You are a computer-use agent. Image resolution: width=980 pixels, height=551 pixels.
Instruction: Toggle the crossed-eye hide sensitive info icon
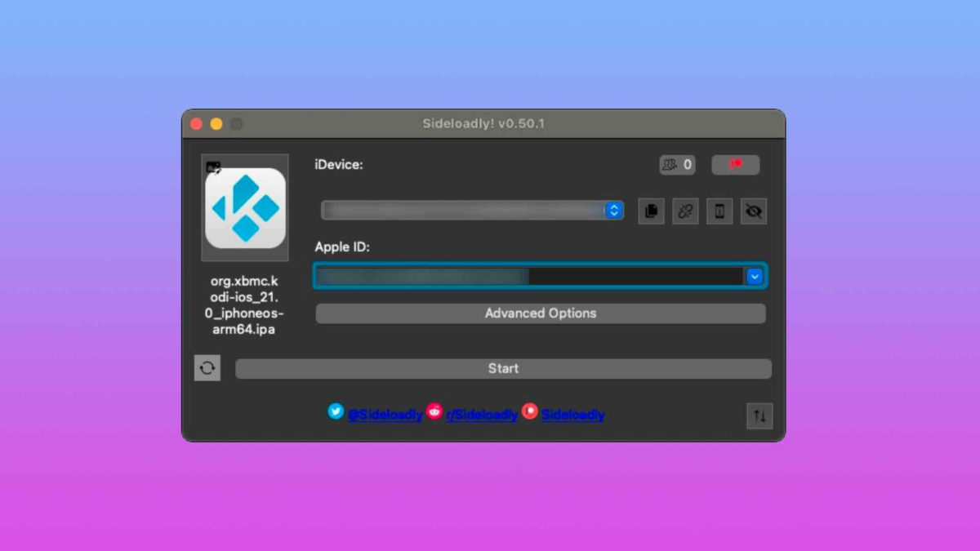click(x=754, y=211)
